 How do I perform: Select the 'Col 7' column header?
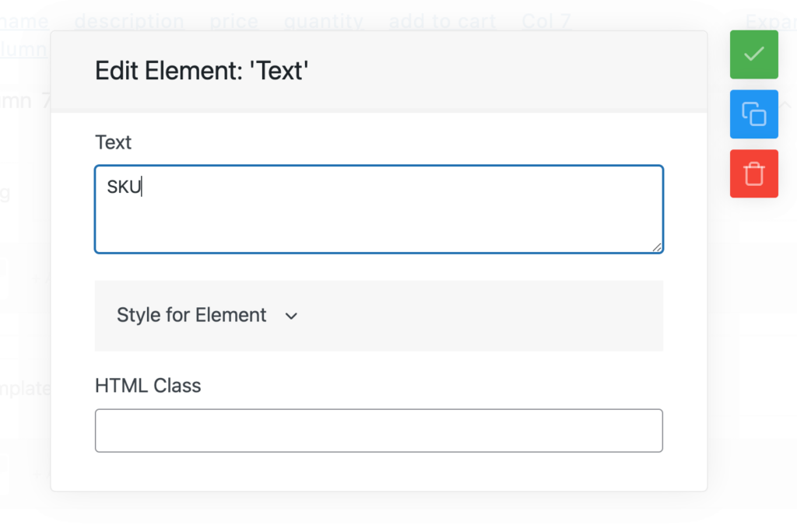coord(546,21)
